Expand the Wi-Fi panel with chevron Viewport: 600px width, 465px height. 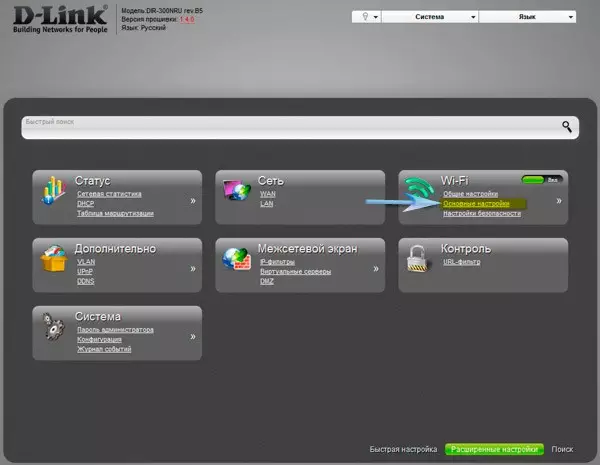coord(559,201)
